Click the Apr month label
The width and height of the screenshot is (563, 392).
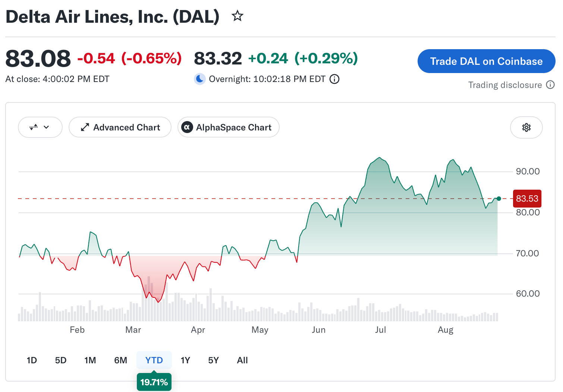[x=198, y=330]
